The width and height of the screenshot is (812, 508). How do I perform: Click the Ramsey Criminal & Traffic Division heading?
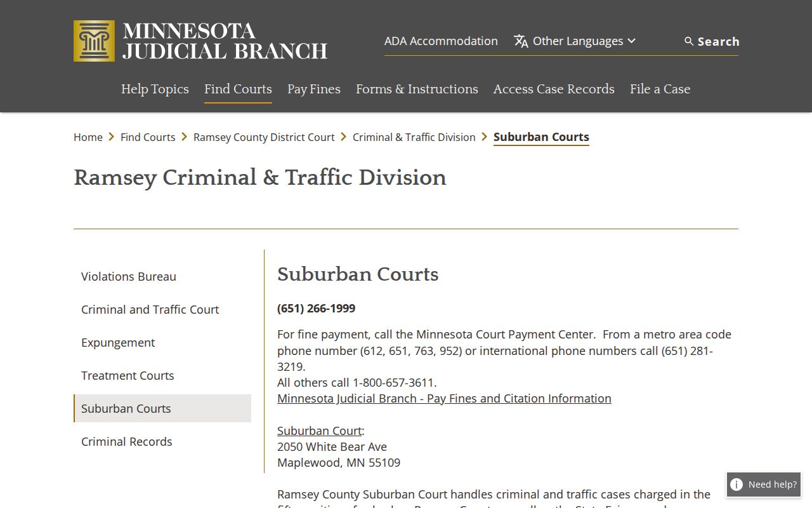260,178
